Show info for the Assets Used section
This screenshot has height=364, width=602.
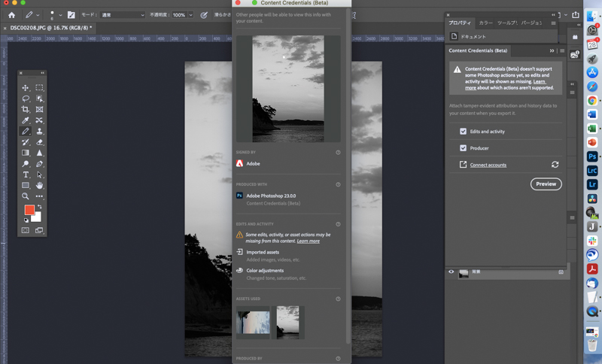(x=338, y=299)
